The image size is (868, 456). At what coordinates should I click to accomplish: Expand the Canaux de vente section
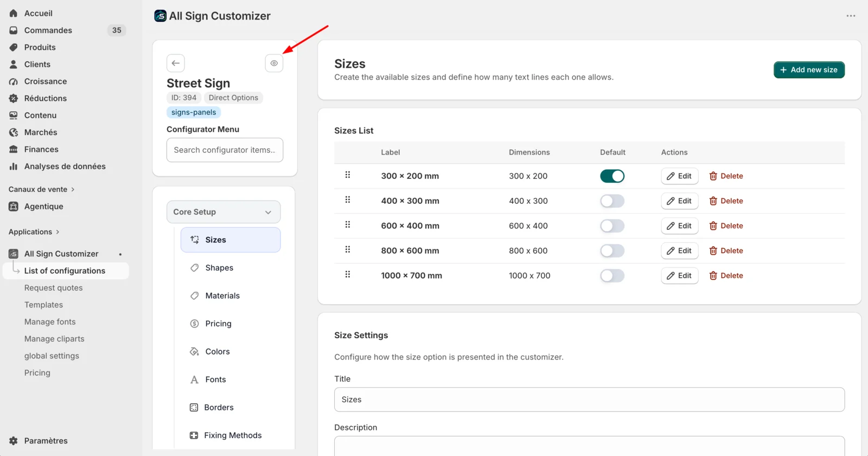click(42, 189)
